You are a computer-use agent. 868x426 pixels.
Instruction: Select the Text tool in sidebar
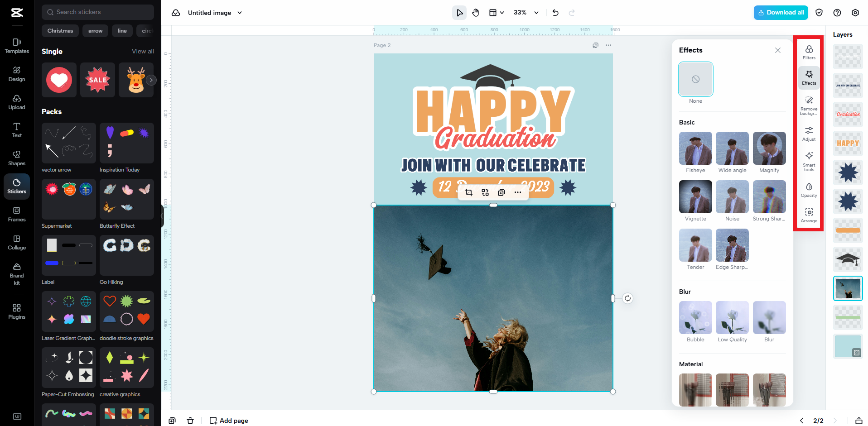16,130
